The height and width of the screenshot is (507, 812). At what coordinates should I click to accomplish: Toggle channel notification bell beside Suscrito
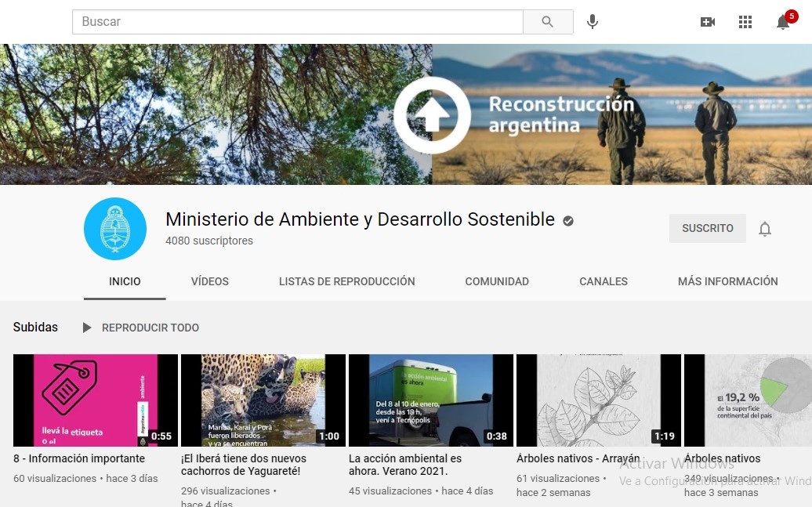click(765, 228)
